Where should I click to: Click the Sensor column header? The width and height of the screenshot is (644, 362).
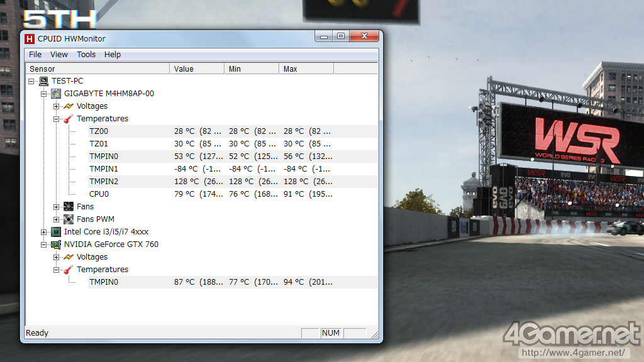tap(97, 69)
